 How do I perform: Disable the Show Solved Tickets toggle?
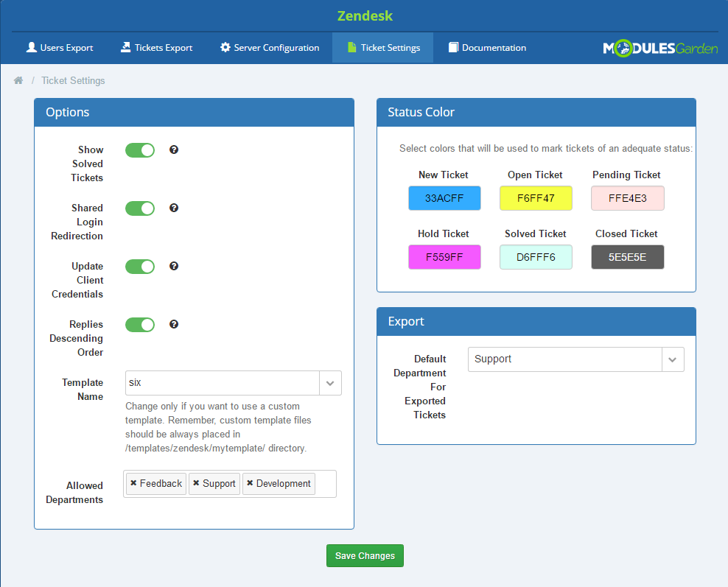click(140, 150)
